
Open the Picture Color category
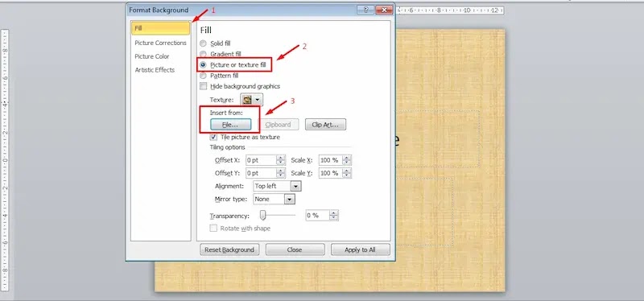click(x=152, y=56)
